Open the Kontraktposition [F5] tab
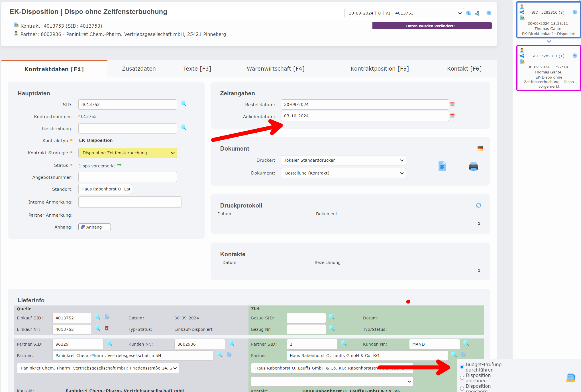 (x=379, y=69)
